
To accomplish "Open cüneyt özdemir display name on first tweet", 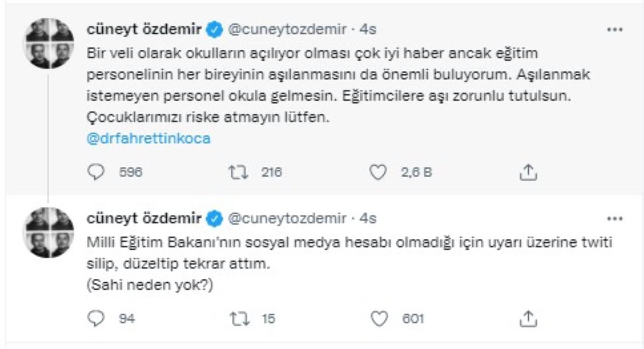I will [144, 29].
